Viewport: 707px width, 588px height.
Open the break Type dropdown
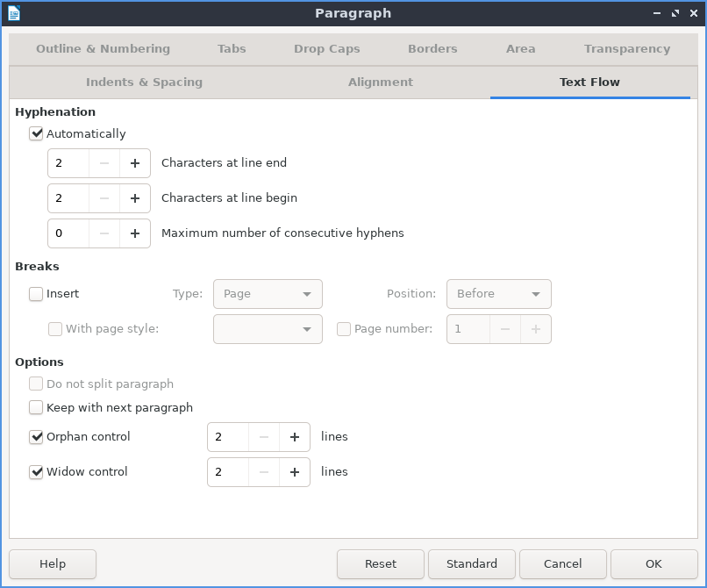[268, 294]
